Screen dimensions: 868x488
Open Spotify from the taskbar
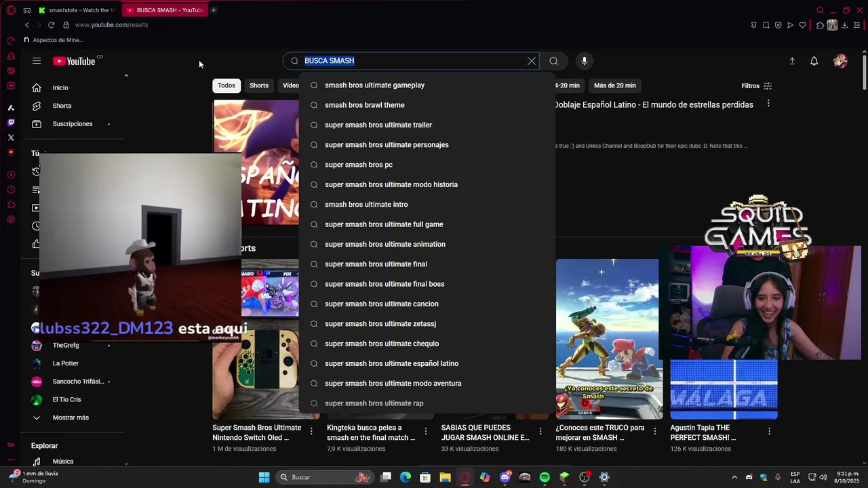click(x=545, y=477)
